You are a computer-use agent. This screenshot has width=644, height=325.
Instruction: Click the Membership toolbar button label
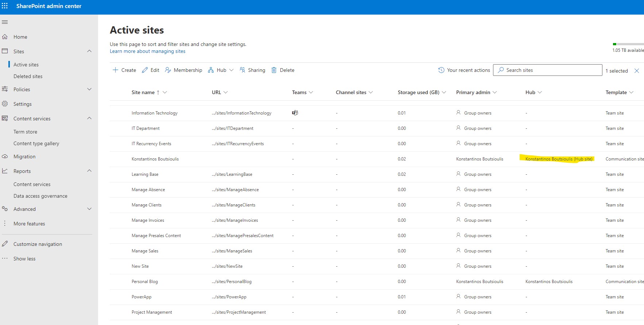point(188,70)
